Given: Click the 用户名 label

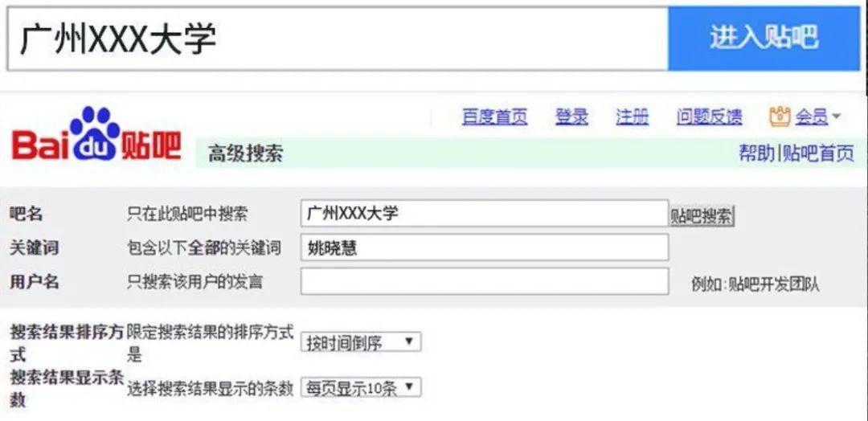Looking at the screenshot, I should pyautogui.click(x=35, y=281).
